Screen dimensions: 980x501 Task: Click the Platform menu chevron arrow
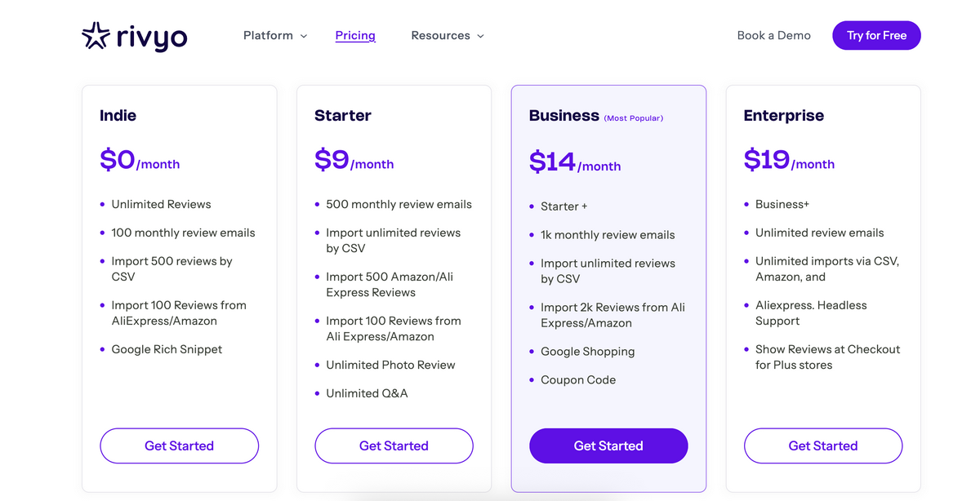point(303,36)
